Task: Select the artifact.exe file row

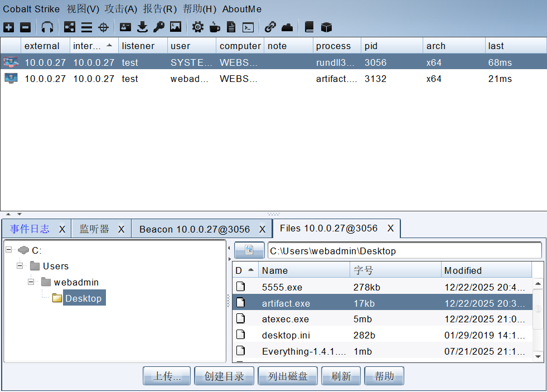Action: tap(383, 303)
